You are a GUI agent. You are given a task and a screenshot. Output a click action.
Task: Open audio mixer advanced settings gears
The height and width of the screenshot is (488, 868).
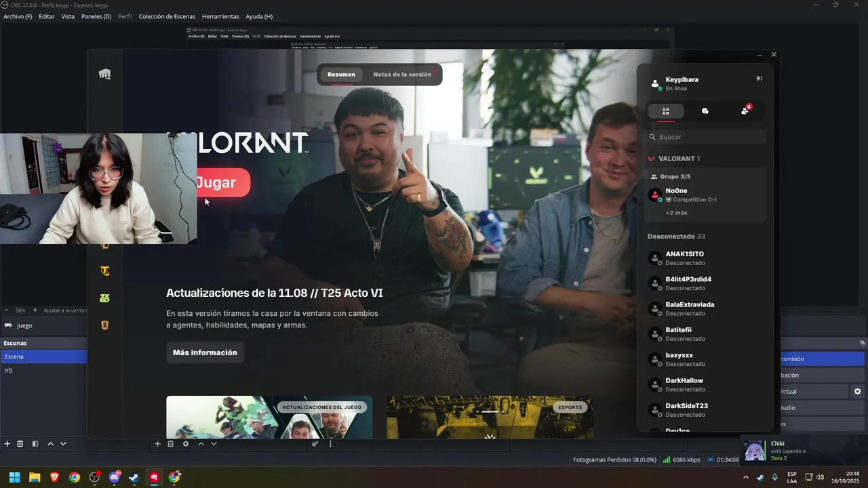click(x=315, y=444)
